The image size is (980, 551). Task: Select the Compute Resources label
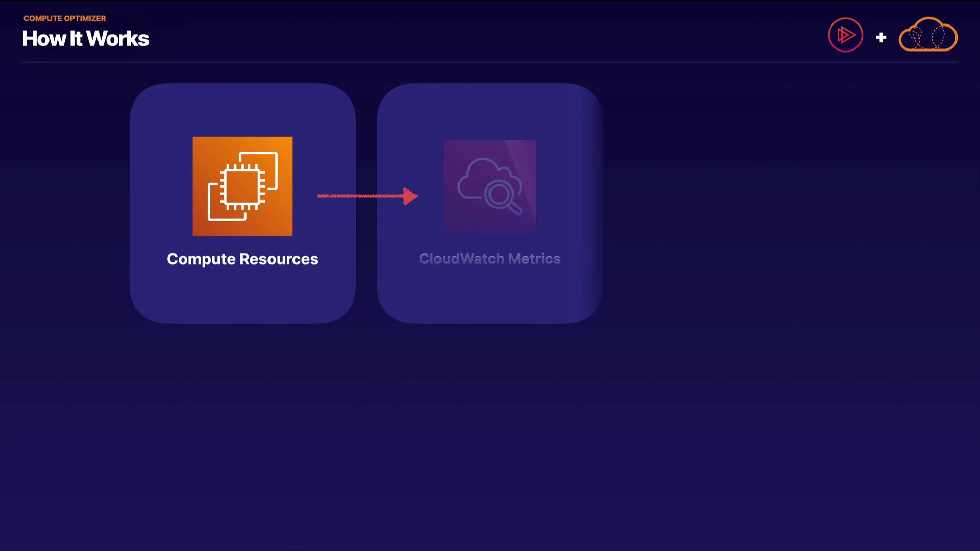(x=242, y=259)
